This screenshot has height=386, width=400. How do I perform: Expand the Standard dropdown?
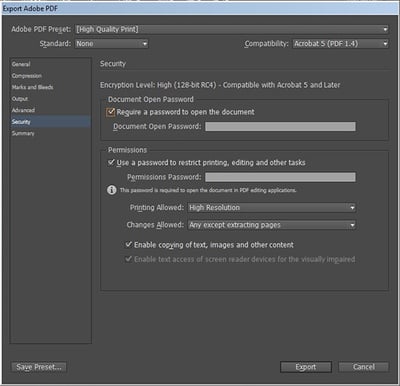(111, 44)
